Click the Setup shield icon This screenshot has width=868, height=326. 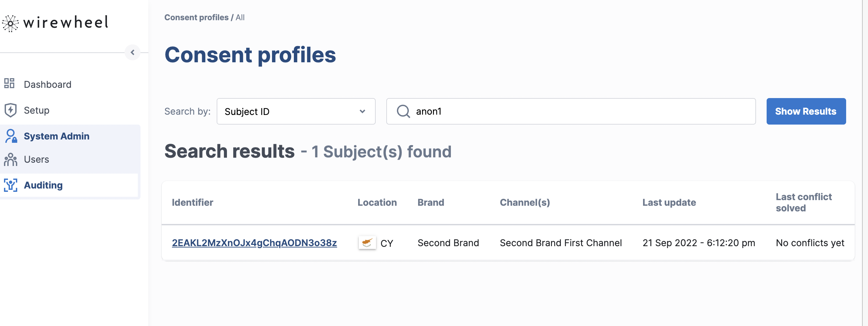click(11, 110)
